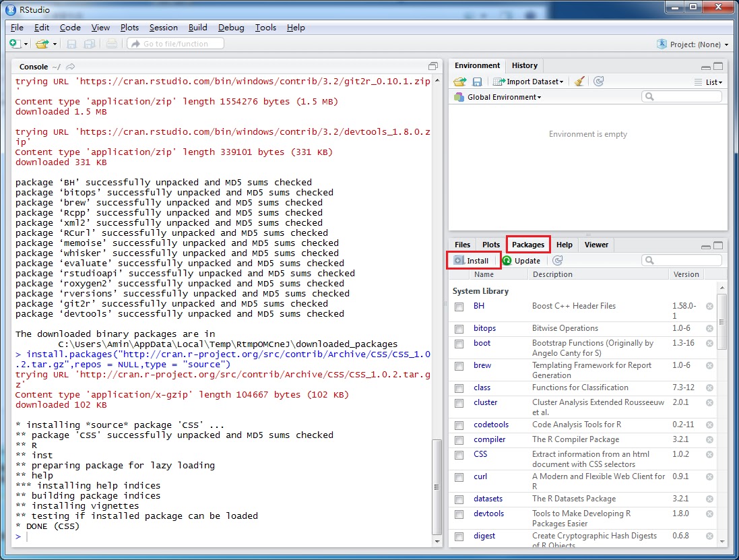Click the broom icon to clear environment
739x560 pixels.
tap(580, 82)
